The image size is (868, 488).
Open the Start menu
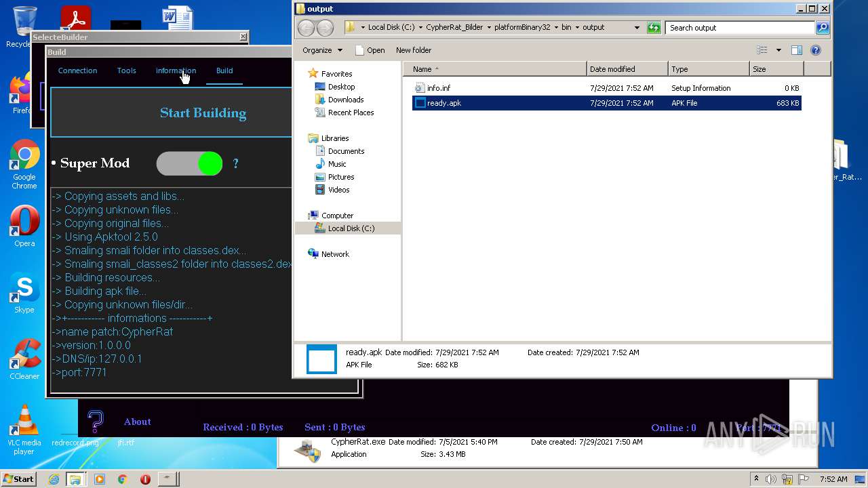[18, 479]
